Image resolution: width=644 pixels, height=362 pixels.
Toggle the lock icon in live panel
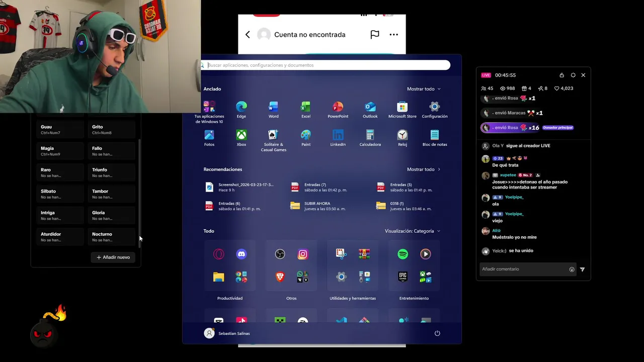(x=561, y=75)
